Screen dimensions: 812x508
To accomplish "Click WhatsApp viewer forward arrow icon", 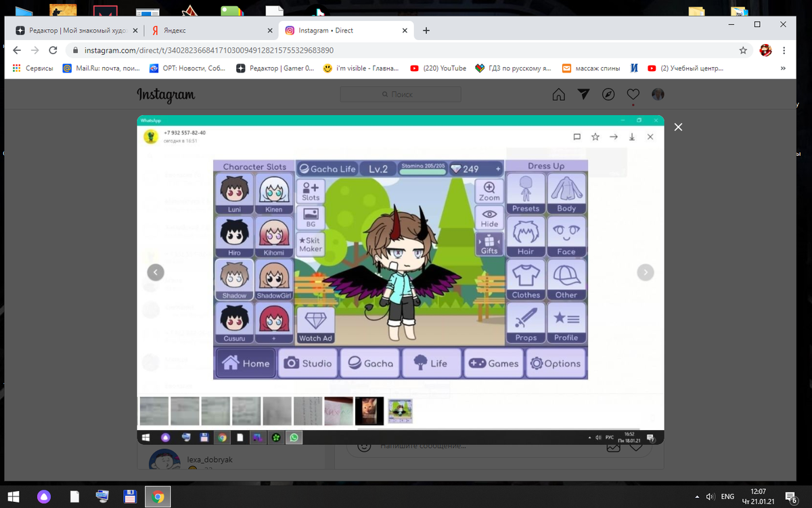I will point(614,137).
